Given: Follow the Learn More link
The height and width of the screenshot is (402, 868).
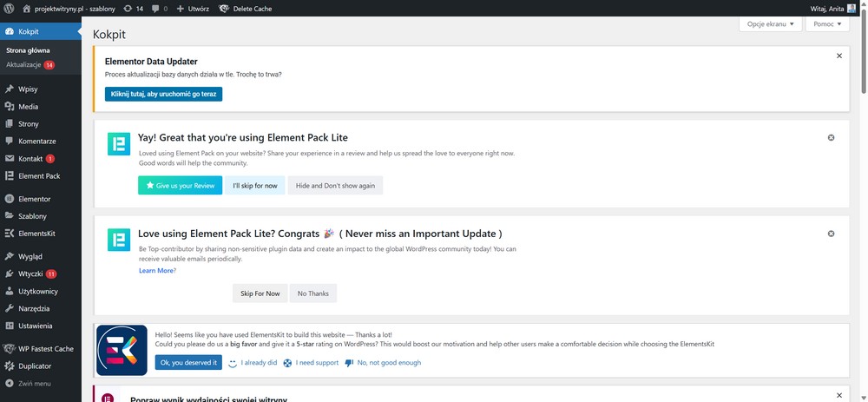Looking at the screenshot, I should coord(157,270).
